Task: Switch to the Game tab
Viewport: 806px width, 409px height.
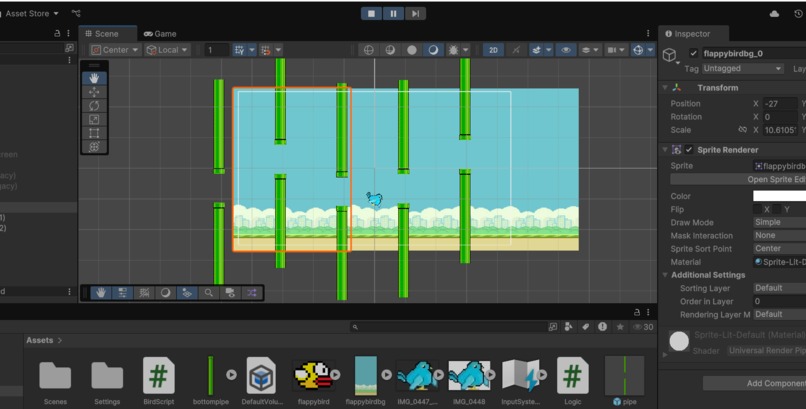Action: click(160, 34)
